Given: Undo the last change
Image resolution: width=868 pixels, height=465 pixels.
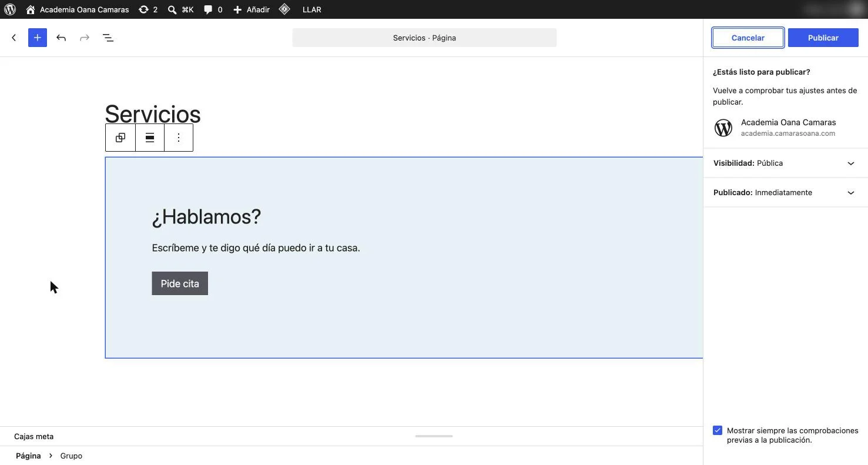Looking at the screenshot, I should pos(61,38).
